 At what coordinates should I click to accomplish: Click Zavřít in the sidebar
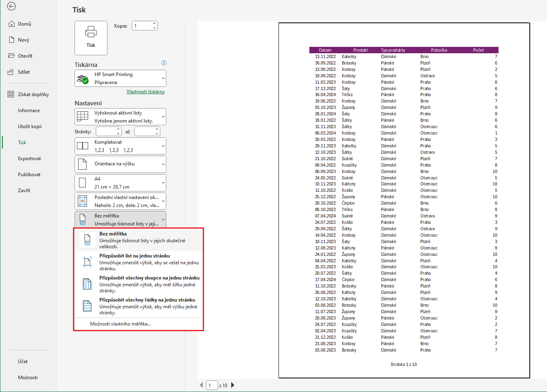pos(24,191)
